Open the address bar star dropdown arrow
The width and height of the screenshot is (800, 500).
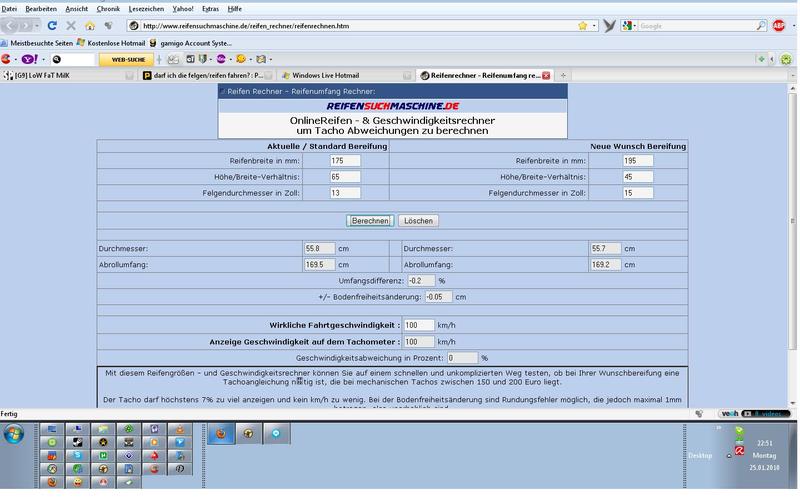point(594,26)
